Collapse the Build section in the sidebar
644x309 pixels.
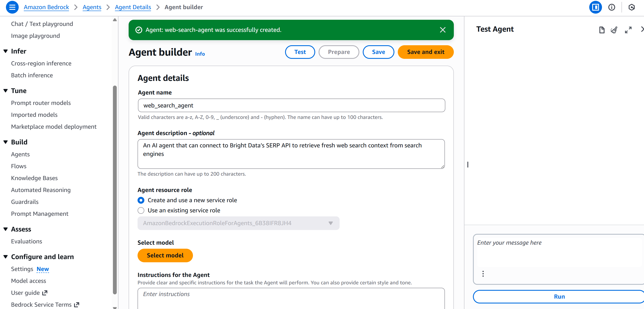[x=6, y=142]
